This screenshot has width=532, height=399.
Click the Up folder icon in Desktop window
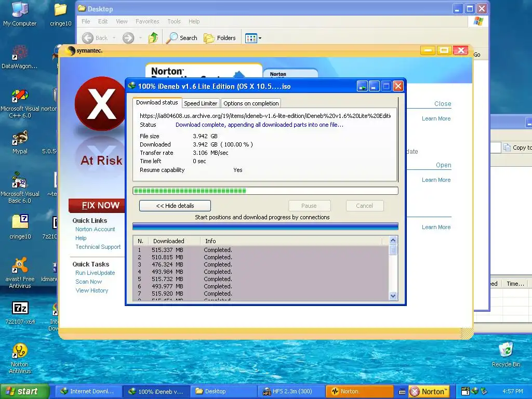pyautogui.click(x=153, y=37)
